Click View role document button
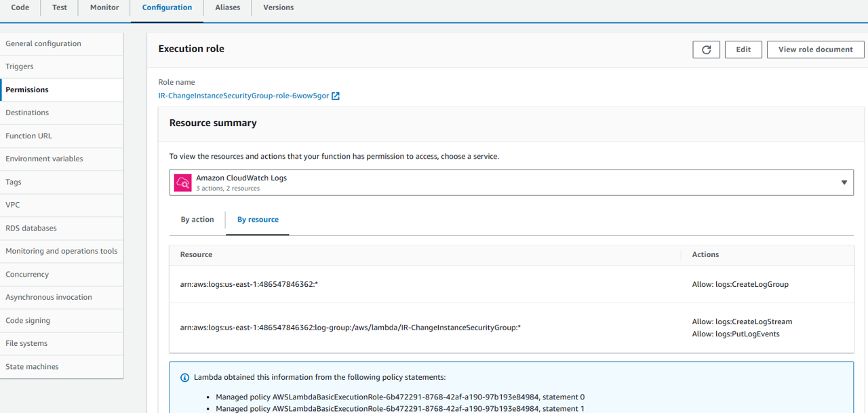868x413 pixels. pos(815,50)
